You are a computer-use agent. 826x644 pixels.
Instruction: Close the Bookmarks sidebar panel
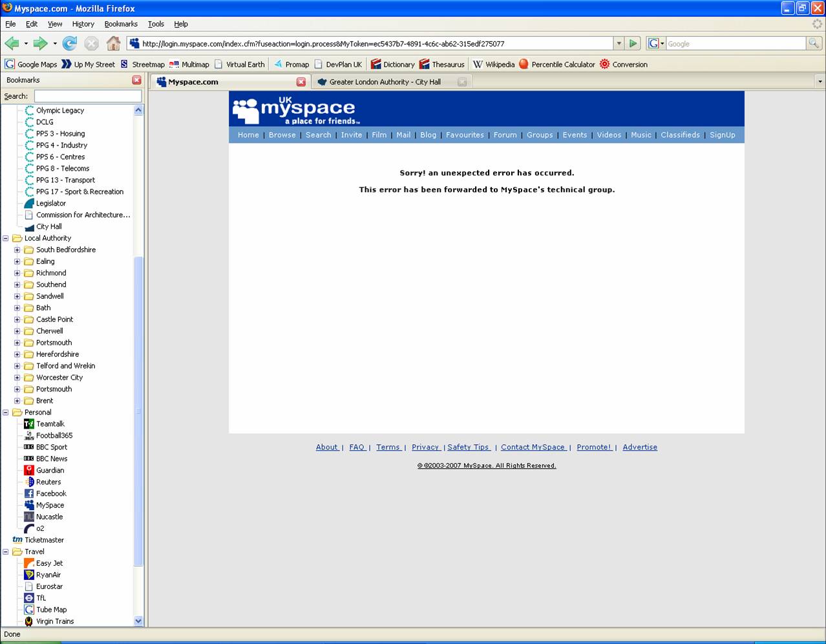pyautogui.click(x=136, y=80)
